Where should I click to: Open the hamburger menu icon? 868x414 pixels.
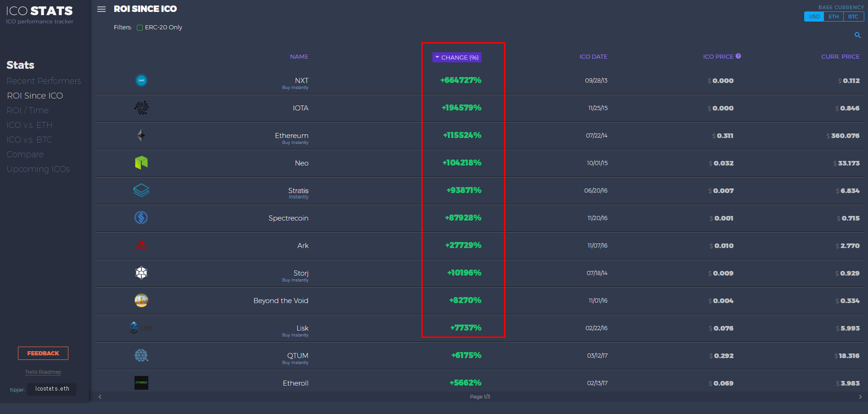tap(101, 9)
